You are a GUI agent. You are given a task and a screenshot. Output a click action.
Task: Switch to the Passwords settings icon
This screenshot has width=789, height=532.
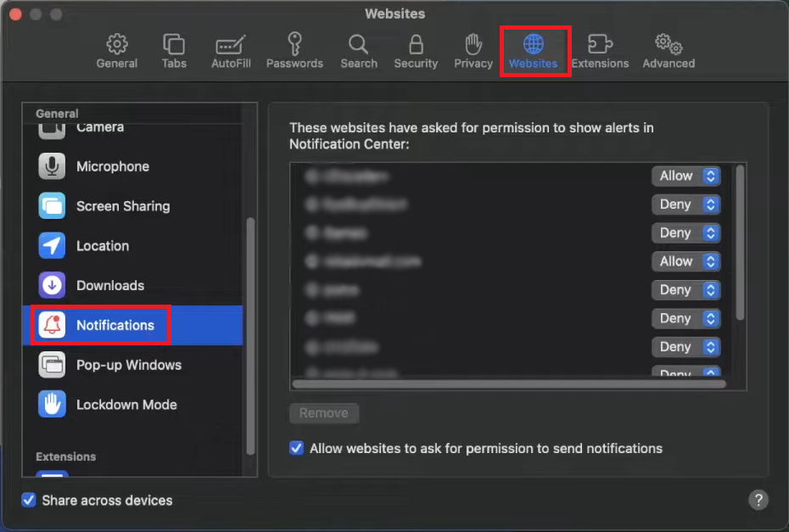294,49
